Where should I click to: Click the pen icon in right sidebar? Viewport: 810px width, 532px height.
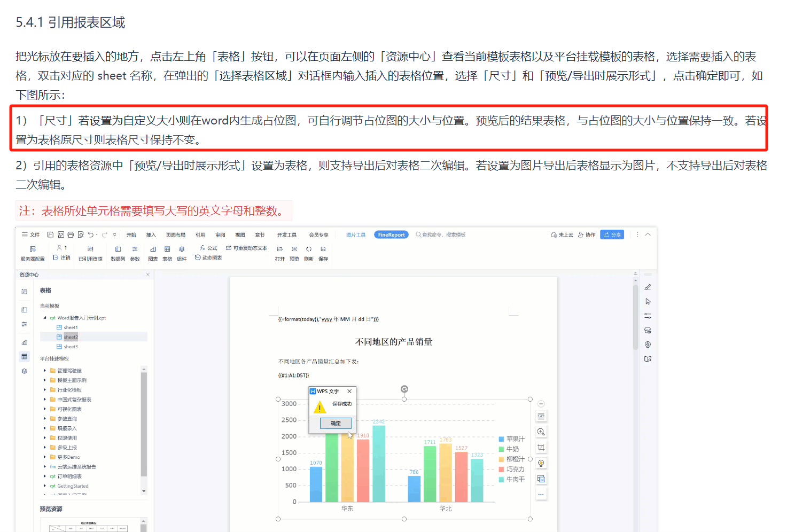(648, 287)
